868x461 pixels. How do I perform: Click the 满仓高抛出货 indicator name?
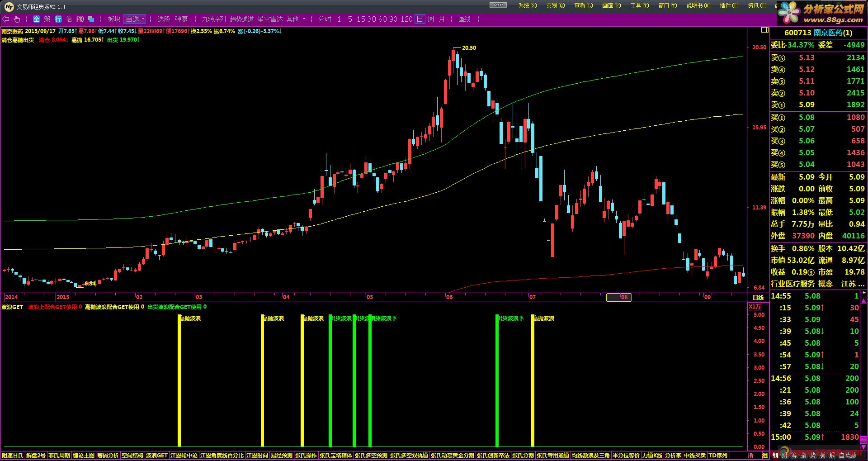point(18,40)
